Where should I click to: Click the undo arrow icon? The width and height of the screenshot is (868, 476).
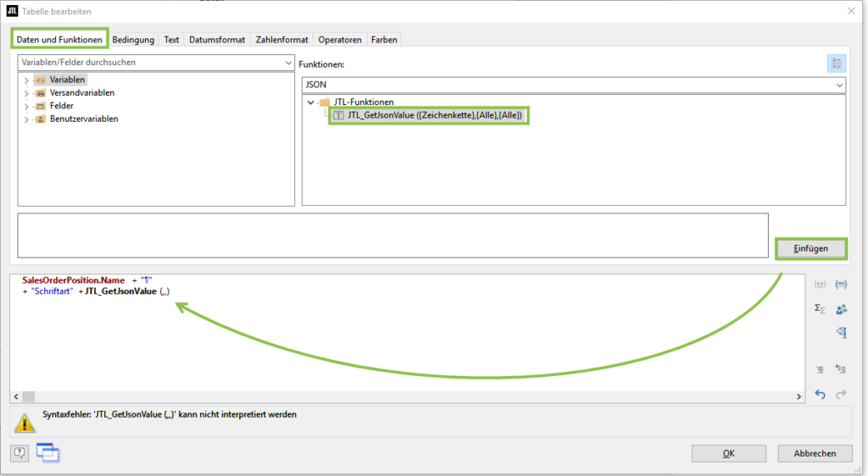[820, 394]
